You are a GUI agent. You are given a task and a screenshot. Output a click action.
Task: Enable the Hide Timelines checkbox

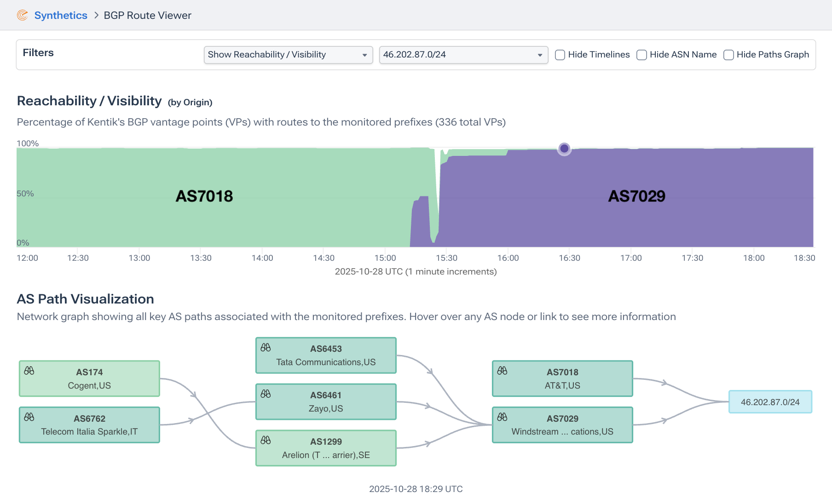point(560,55)
